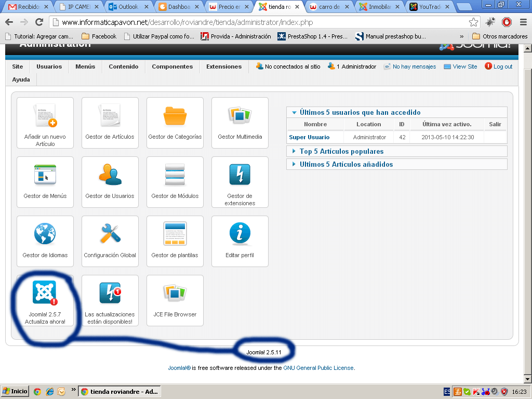The image size is (532, 399).
Task: Click the Joomla!® footer link
Action: [x=179, y=368]
